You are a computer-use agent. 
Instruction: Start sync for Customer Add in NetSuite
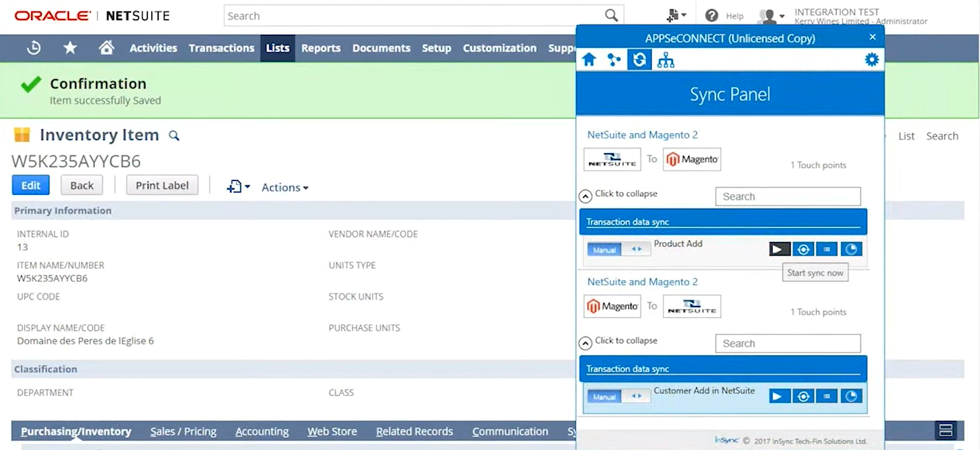click(x=780, y=396)
